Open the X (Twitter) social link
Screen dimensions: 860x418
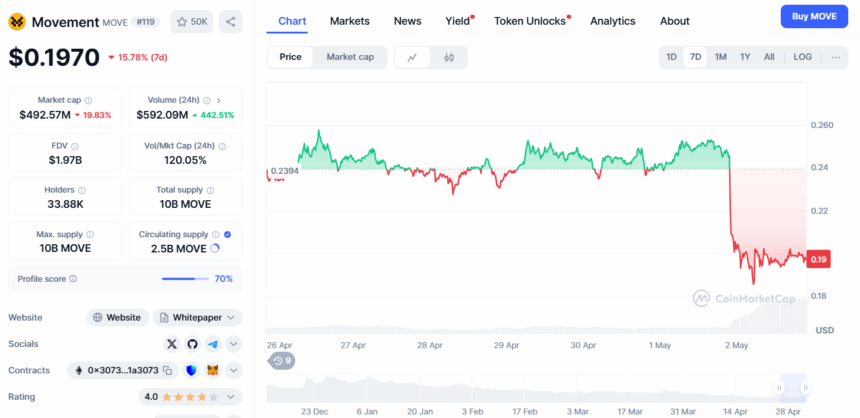click(171, 344)
